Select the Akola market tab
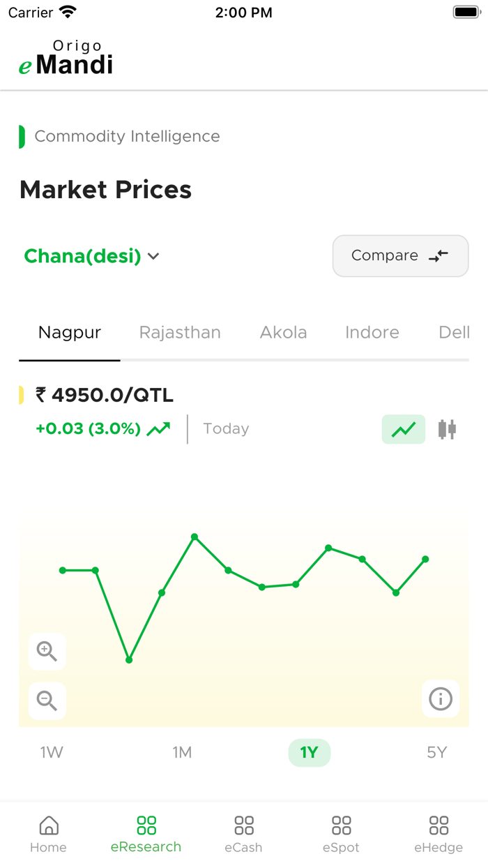488x868 pixels. click(283, 332)
